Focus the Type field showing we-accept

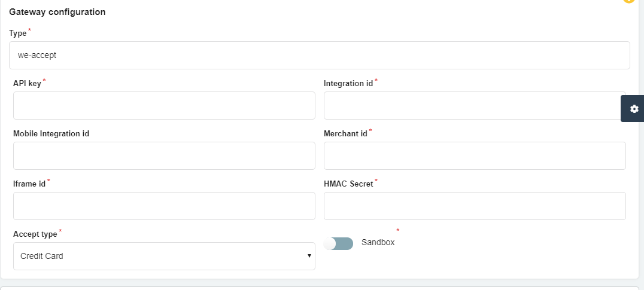[x=320, y=56]
